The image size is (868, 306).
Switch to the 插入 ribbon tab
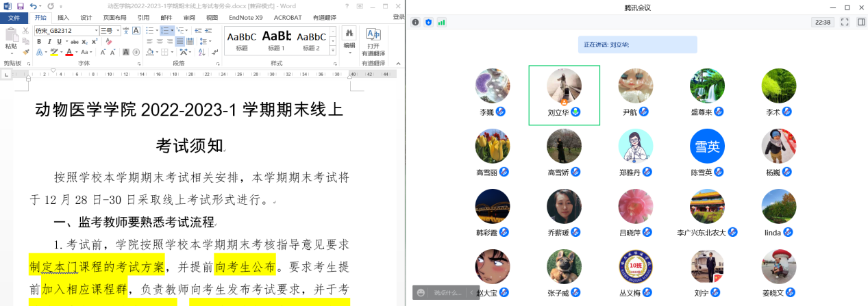coord(63,18)
